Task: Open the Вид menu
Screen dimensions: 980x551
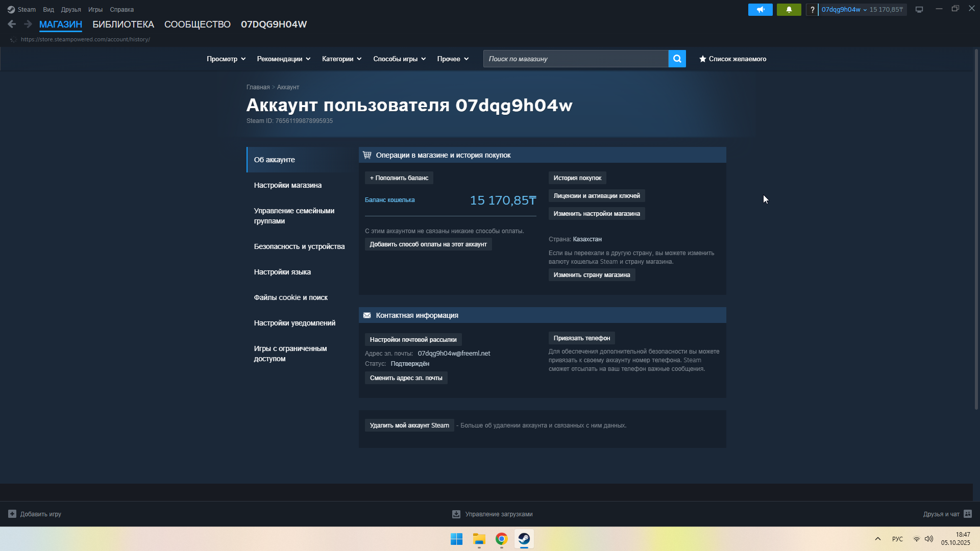Action: (x=48, y=10)
